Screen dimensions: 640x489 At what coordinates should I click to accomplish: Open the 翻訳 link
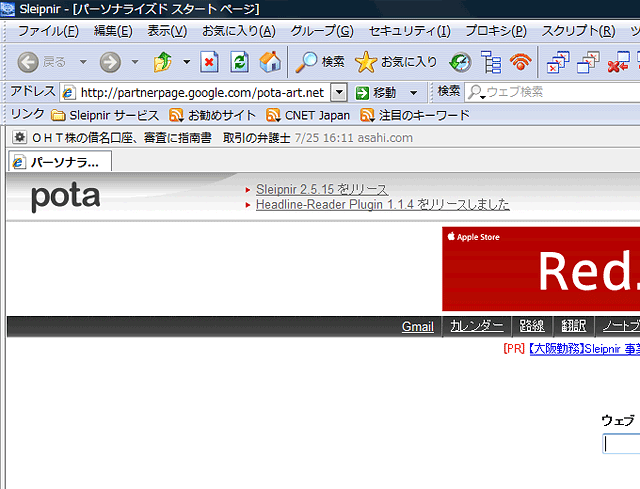click(x=573, y=326)
